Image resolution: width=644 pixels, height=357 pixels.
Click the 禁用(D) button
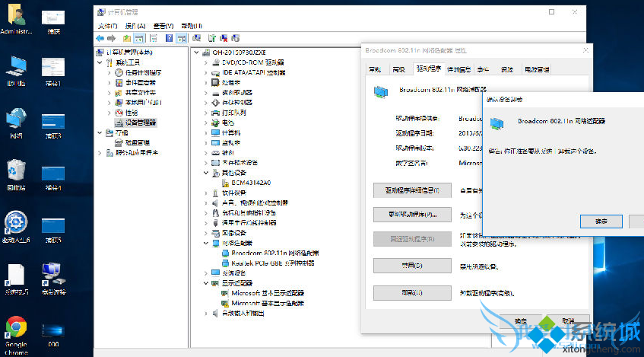click(412, 265)
